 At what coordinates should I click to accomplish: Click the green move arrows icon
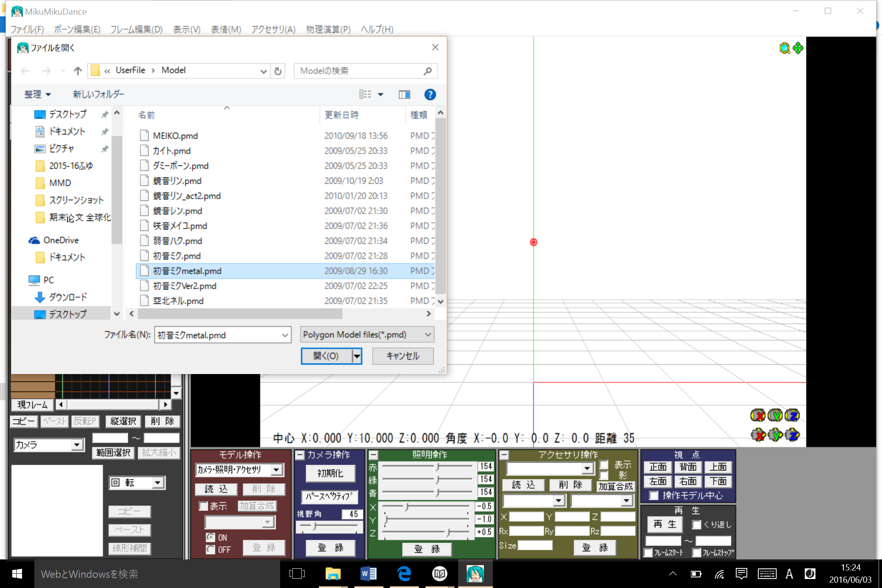798,48
